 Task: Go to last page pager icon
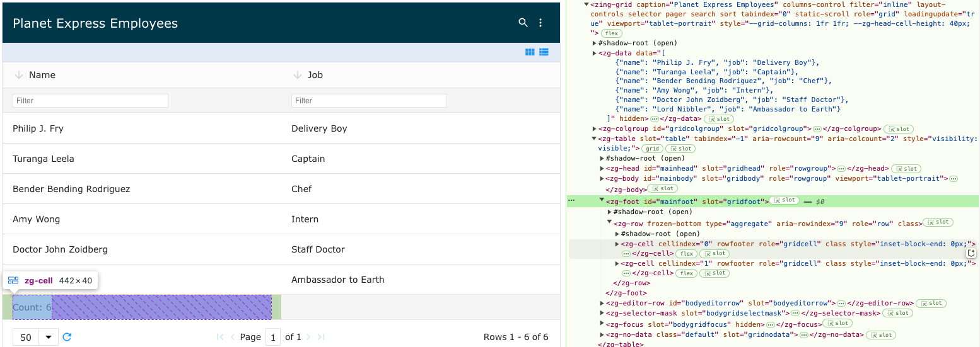click(321, 337)
